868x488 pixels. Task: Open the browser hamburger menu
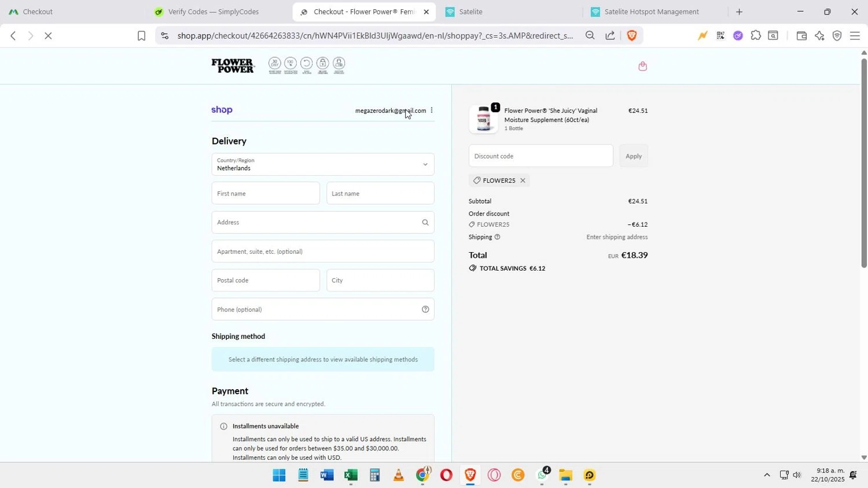(x=855, y=36)
